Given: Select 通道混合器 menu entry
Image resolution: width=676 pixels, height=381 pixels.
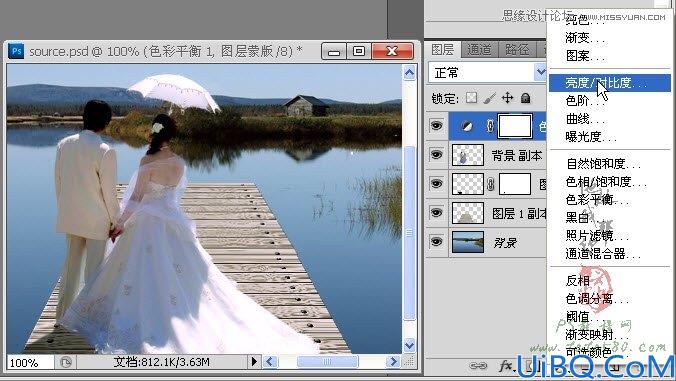Looking at the screenshot, I should coord(602,254).
